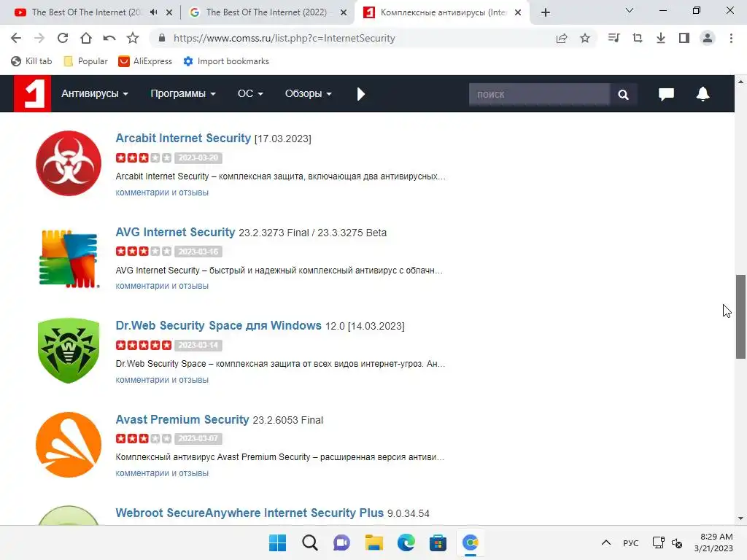Open the Kill tab bookmark

(31, 61)
